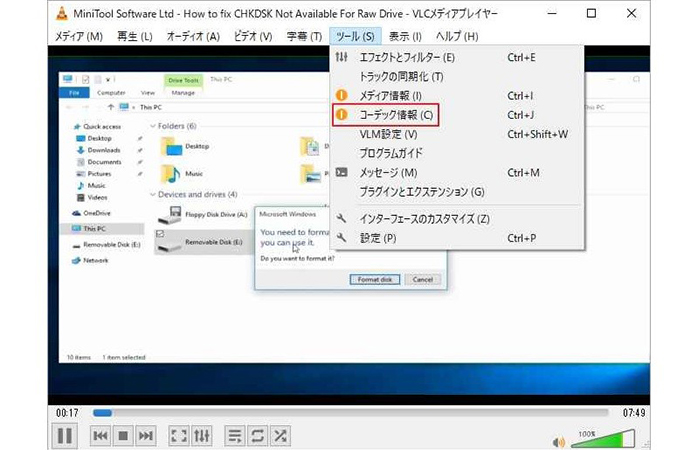Click terminal icon beside メッセージ

[x=341, y=172]
